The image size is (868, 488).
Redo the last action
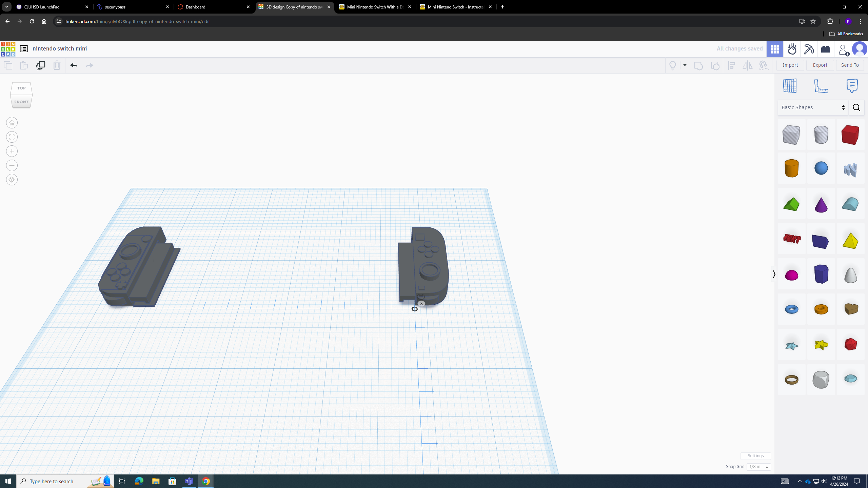click(x=90, y=65)
